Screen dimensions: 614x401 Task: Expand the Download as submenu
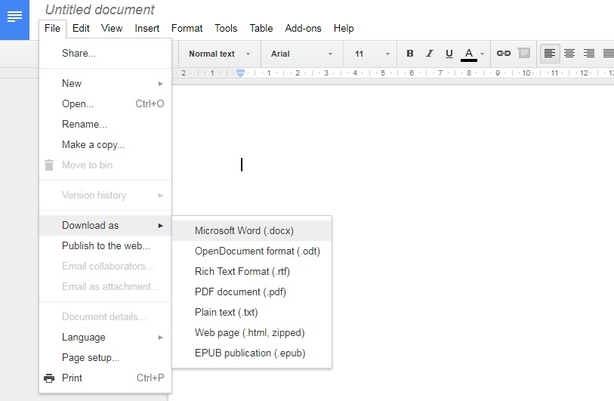[x=105, y=226]
